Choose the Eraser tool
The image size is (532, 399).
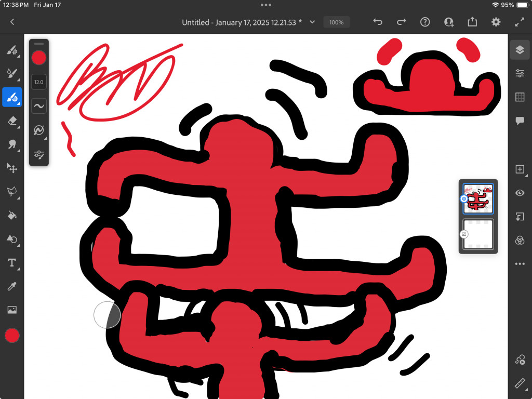(x=11, y=121)
